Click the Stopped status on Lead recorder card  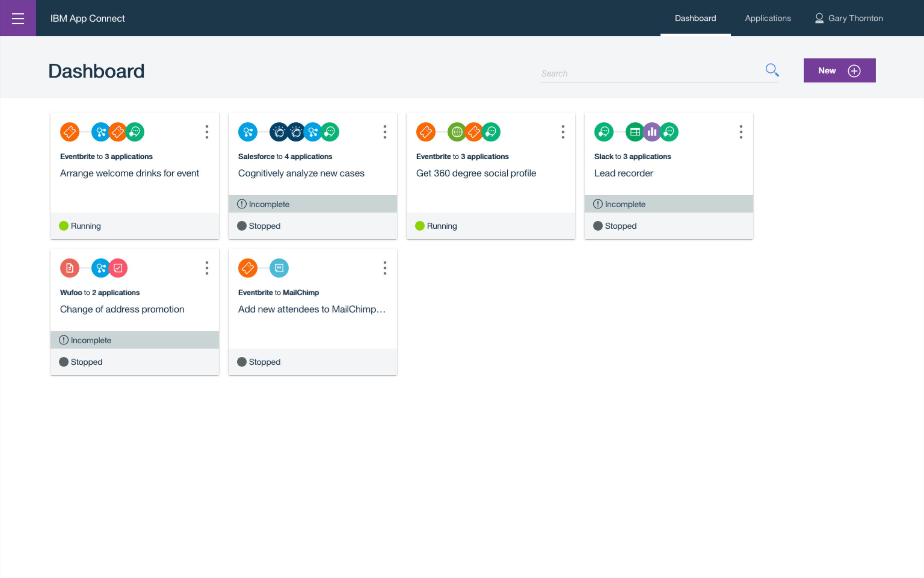pyautogui.click(x=614, y=226)
